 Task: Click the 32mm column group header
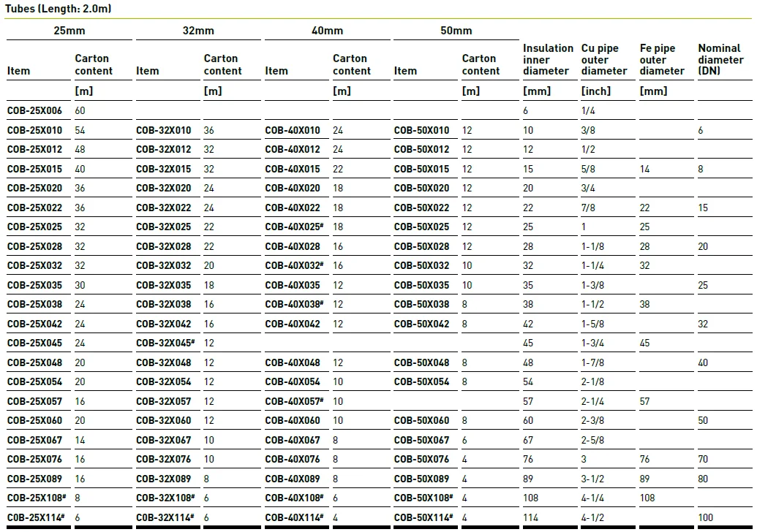click(197, 31)
